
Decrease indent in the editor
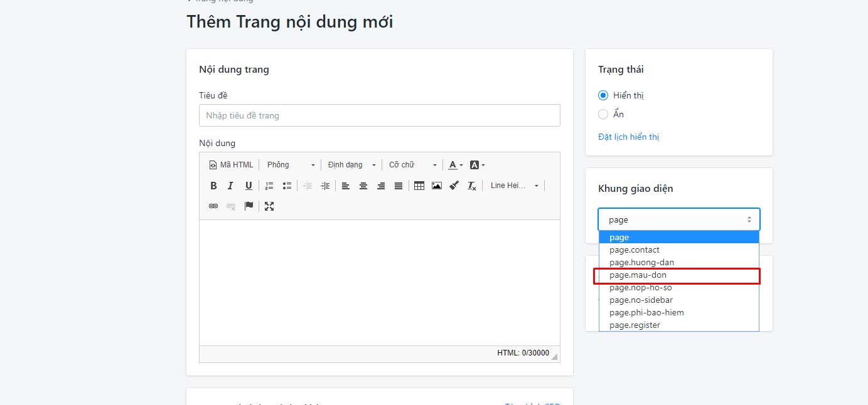[308, 186]
